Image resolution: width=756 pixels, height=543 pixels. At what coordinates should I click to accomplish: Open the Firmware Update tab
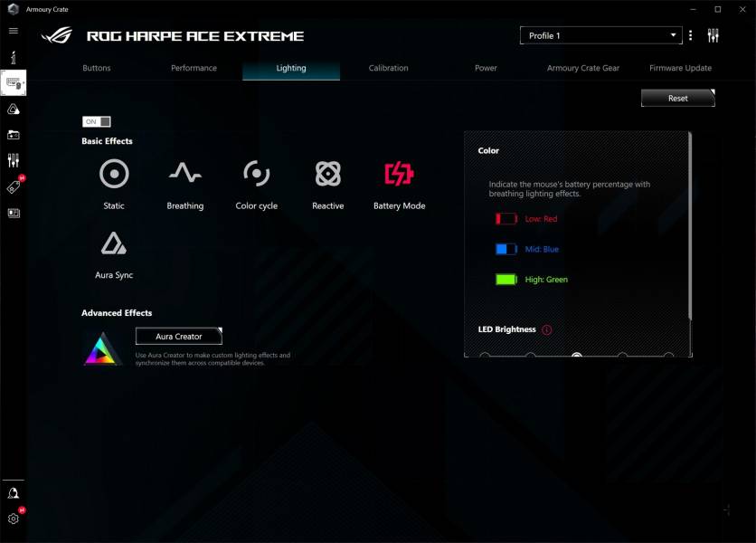(680, 68)
